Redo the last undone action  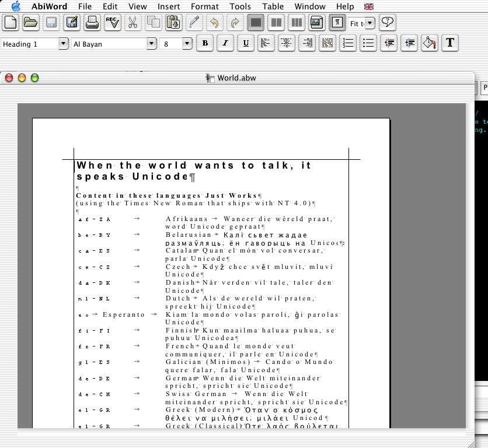[235, 23]
